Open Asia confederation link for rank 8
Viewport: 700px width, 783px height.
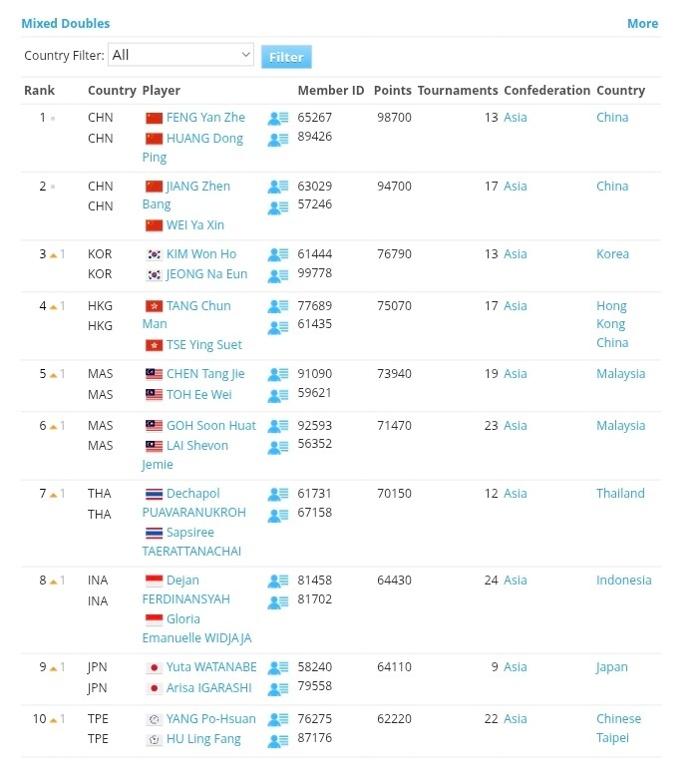[x=516, y=581]
